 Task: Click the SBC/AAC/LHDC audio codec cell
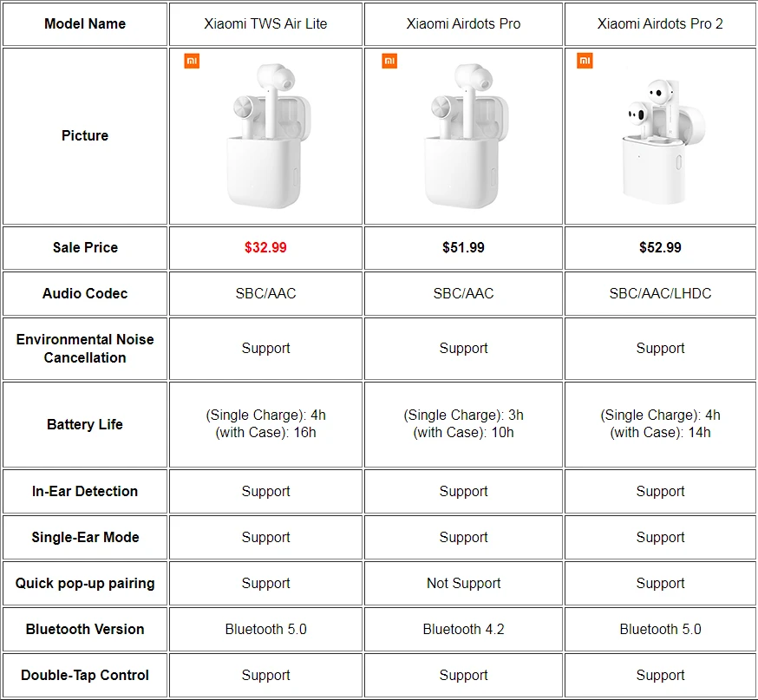click(660, 293)
